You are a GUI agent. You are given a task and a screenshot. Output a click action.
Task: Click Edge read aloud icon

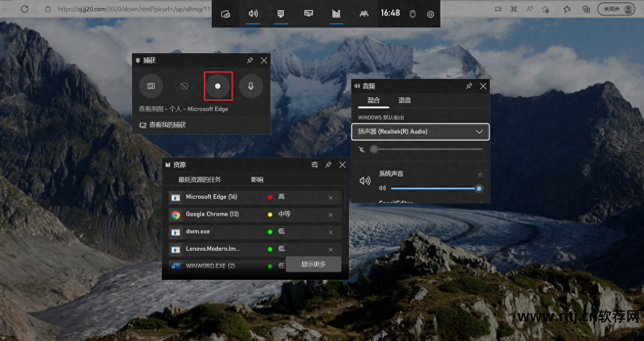(x=530, y=9)
